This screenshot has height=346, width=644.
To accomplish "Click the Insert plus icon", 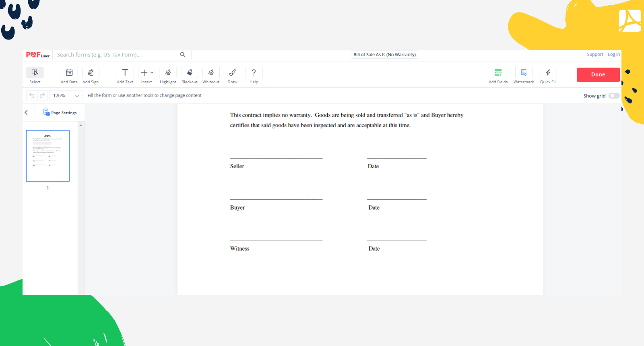I will (x=144, y=72).
